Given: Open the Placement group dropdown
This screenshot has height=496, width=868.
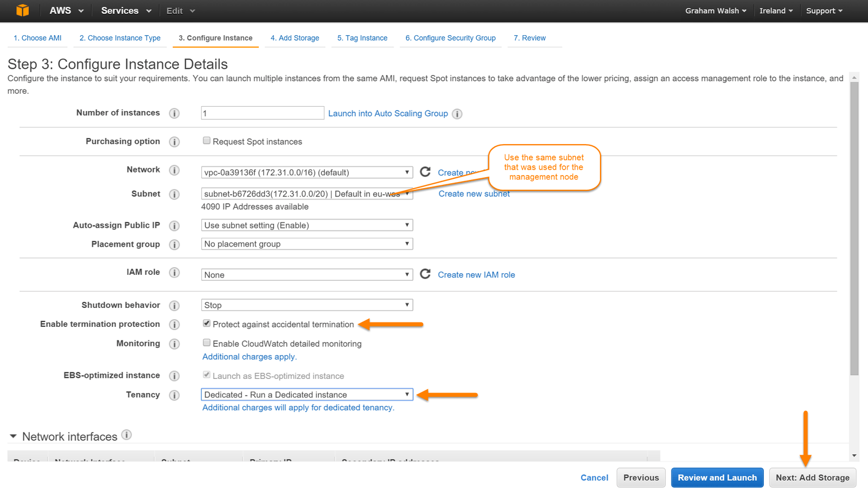Looking at the screenshot, I should pos(307,244).
